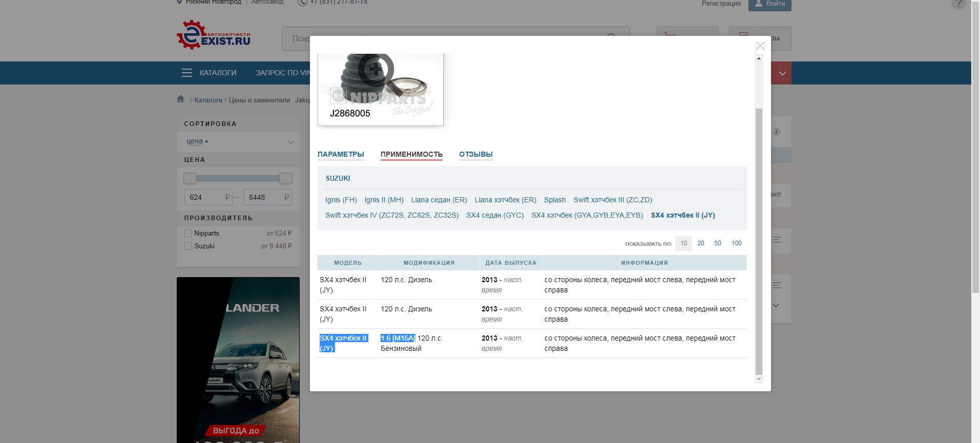Click the scrollbar down arrow in popup
The image size is (980, 443).
coord(759,379)
